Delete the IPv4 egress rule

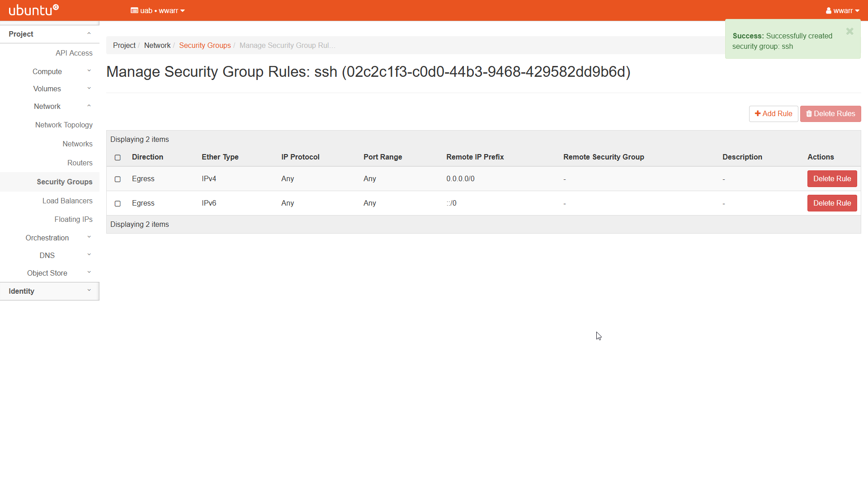[x=832, y=179]
